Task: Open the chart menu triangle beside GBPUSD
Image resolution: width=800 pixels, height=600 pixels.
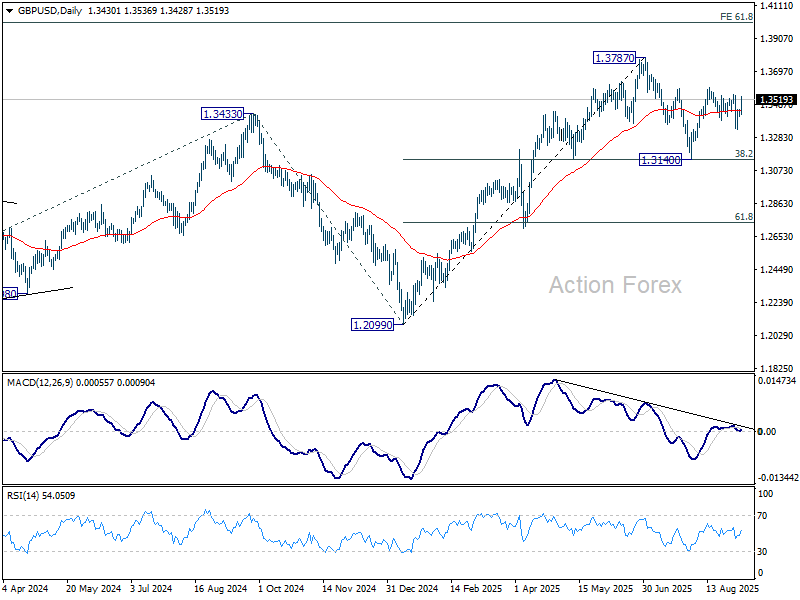Action: [x=9, y=11]
